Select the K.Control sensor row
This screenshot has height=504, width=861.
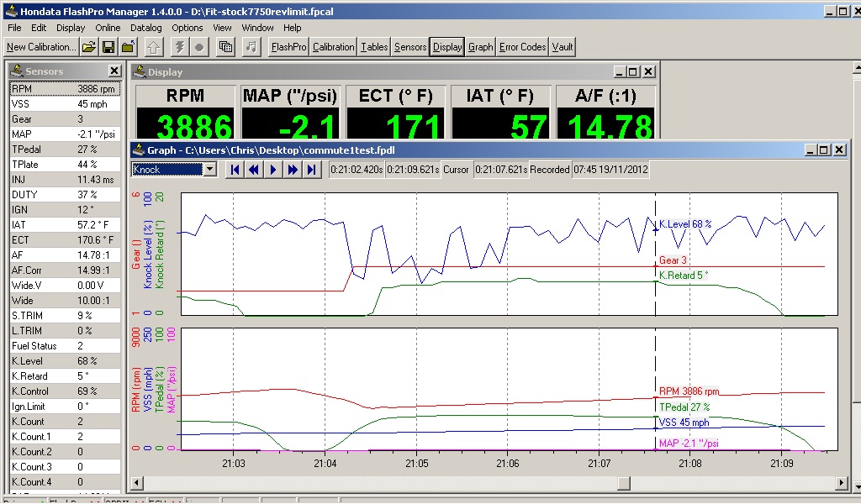[65, 391]
